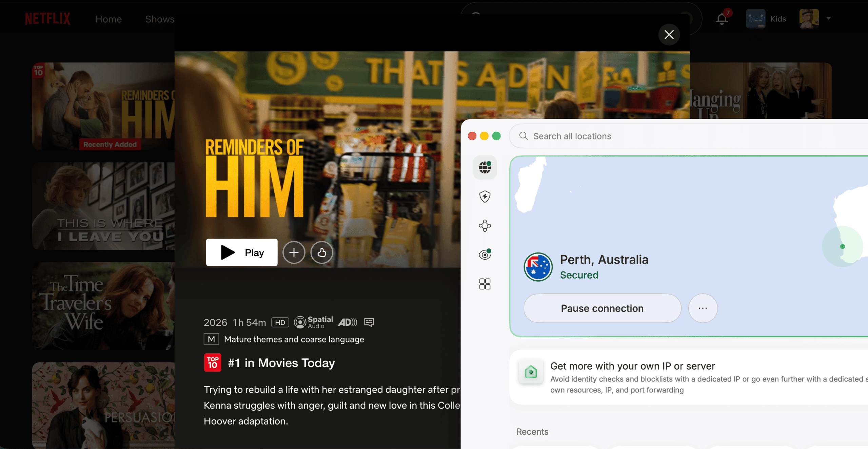Screen dimensions: 868x449
Task: Close the Netflix title preview
Action: 669,35
